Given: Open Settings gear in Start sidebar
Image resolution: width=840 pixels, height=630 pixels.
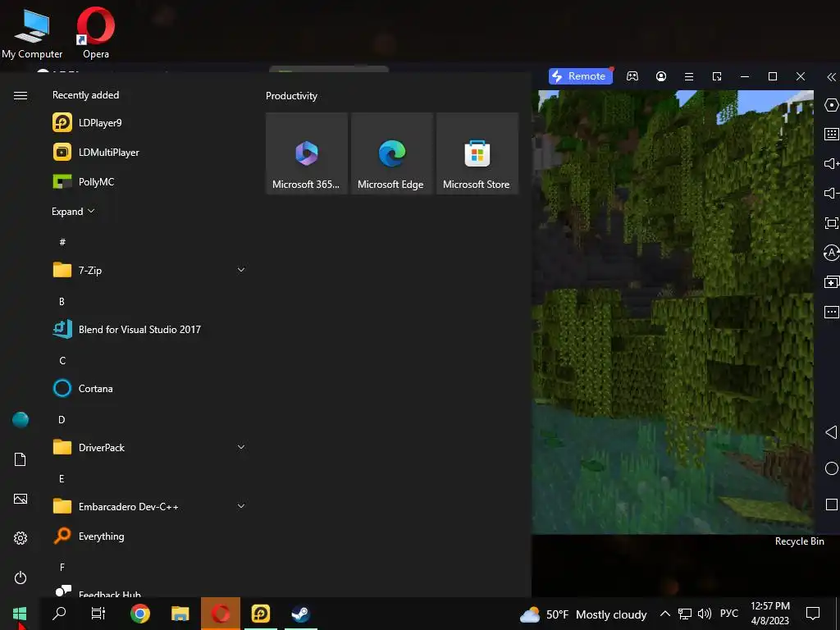Looking at the screenshot, I should (x=21, y=538).
